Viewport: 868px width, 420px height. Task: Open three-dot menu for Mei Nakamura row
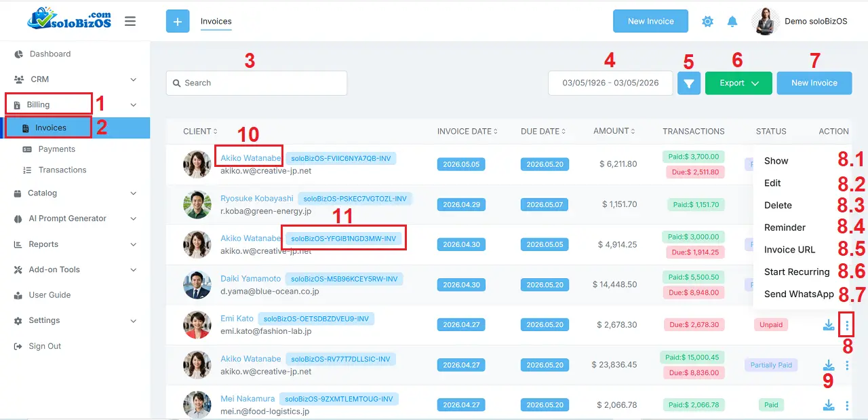pos(847,405)
